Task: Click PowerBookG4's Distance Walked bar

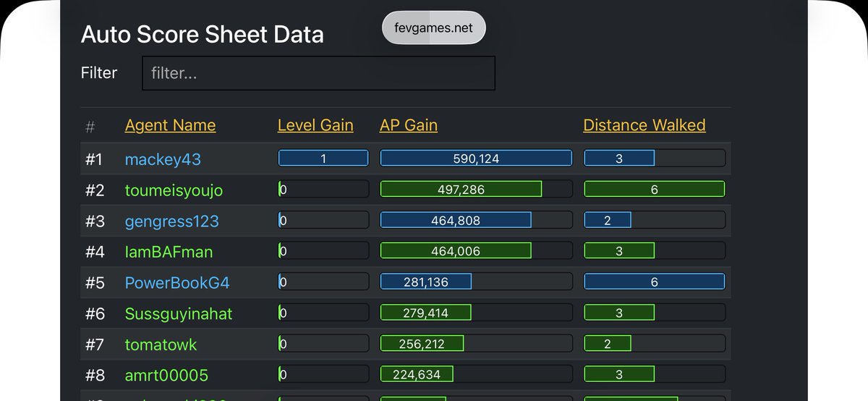Action: [655, 282]
